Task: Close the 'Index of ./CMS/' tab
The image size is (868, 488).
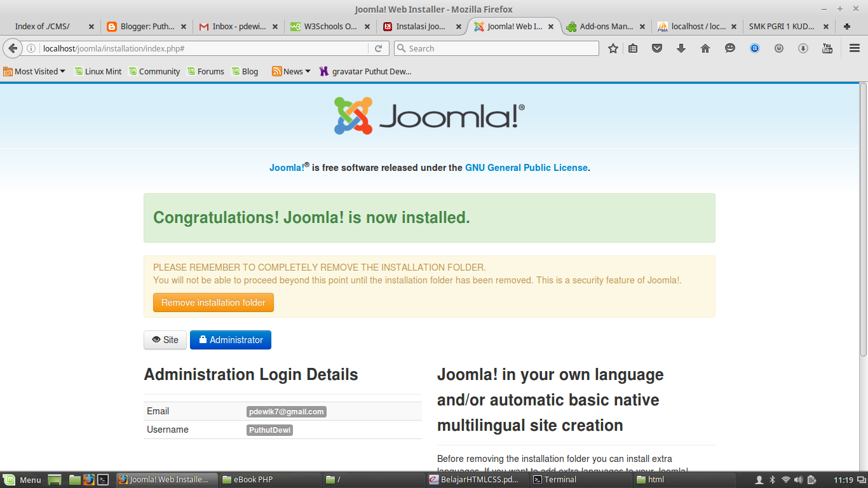Action: [x=92, y=27]
